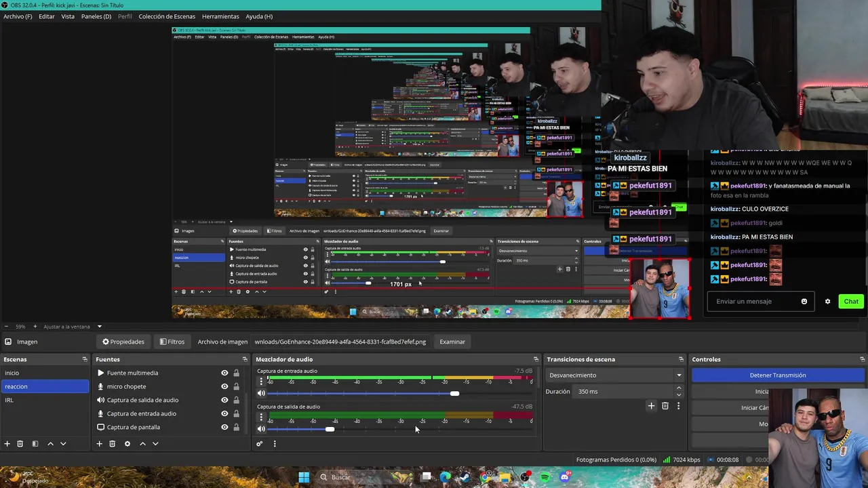Decrease transition duration with down arrow

point(678,394)
